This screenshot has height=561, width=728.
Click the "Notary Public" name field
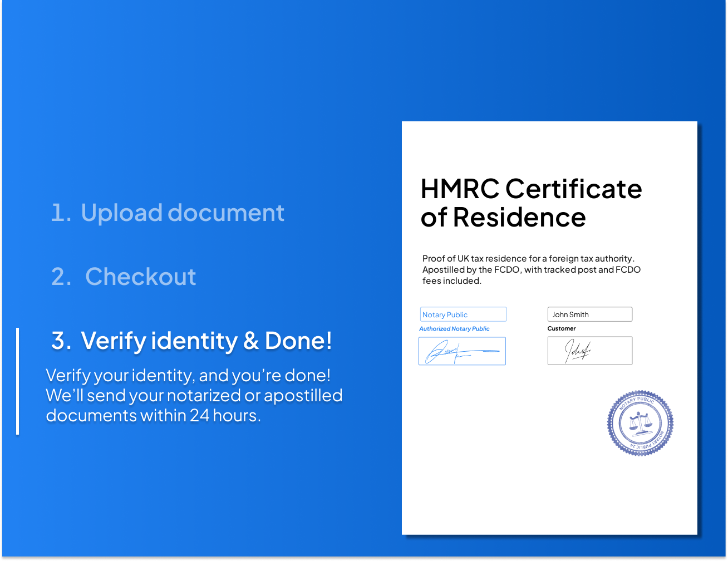pos(463,314)
